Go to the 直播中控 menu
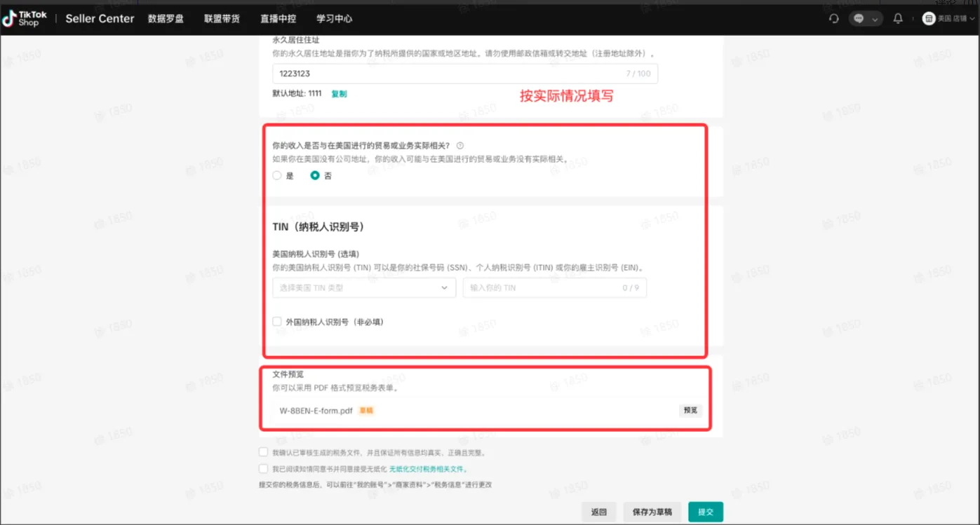Image resolution: width=980 pixels, height=525 pixels. tap(278, 19)
